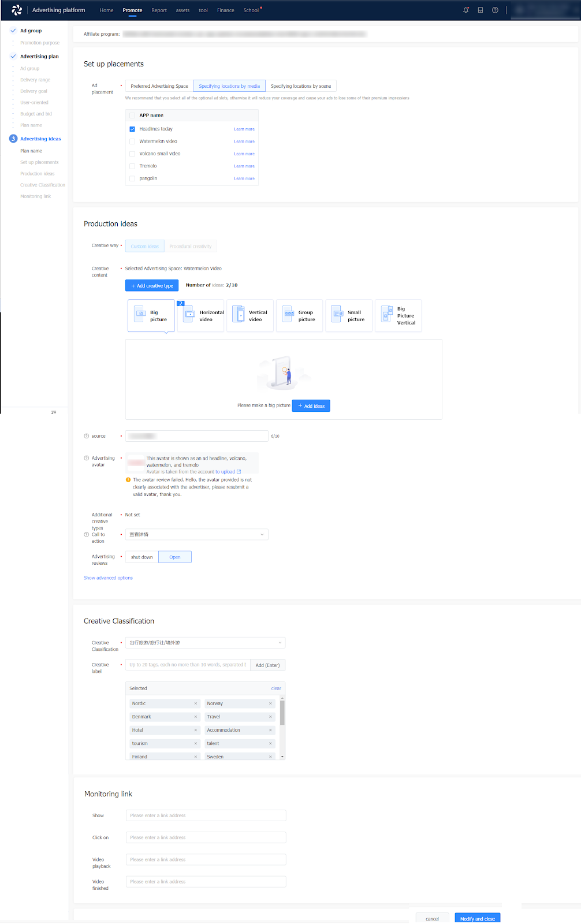
Task: Open the Creative Classification dropdown
Action: coord(205,643)
